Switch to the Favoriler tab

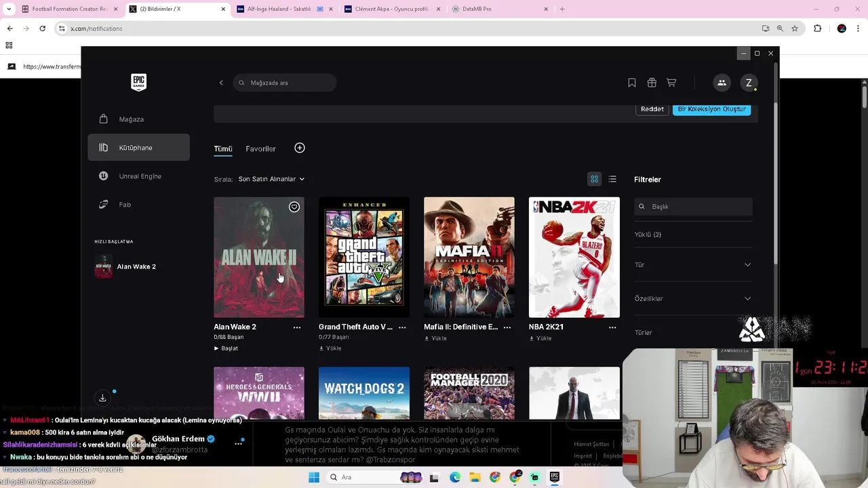[x=260, y=148]
